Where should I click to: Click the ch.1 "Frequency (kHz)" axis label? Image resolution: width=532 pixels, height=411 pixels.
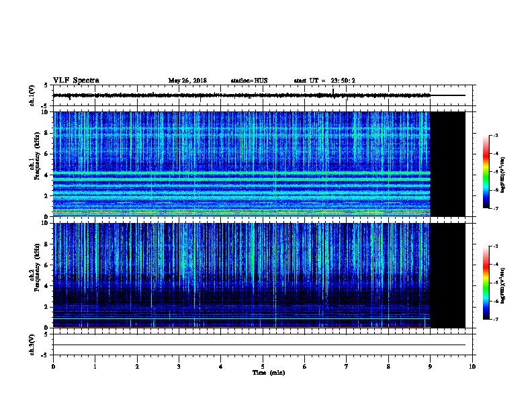tap(37, 156)
